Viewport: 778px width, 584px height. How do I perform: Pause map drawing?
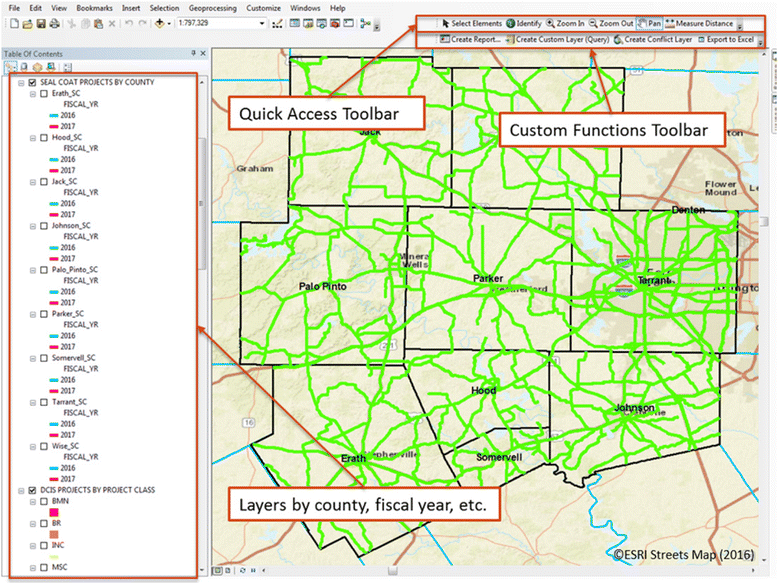pyautogui.click(x=253, y=571)
